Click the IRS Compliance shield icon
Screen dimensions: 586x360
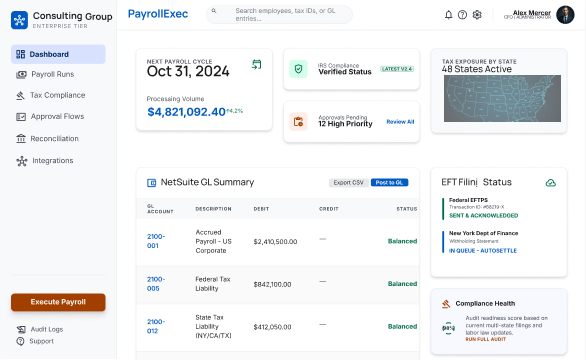pyautogui.click(x=298, y=69)
